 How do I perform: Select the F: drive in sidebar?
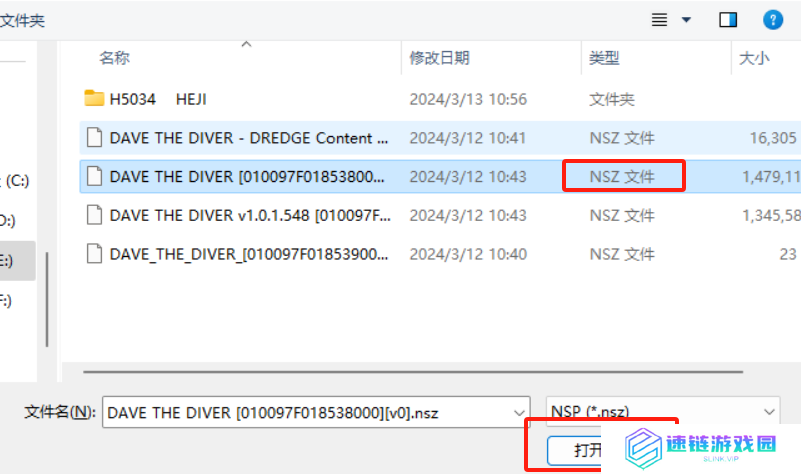6,301
